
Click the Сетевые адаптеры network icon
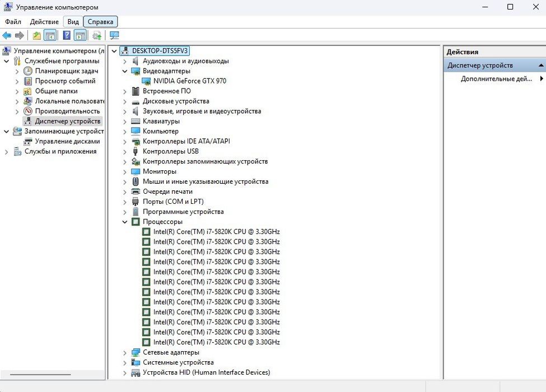point(136,352)
